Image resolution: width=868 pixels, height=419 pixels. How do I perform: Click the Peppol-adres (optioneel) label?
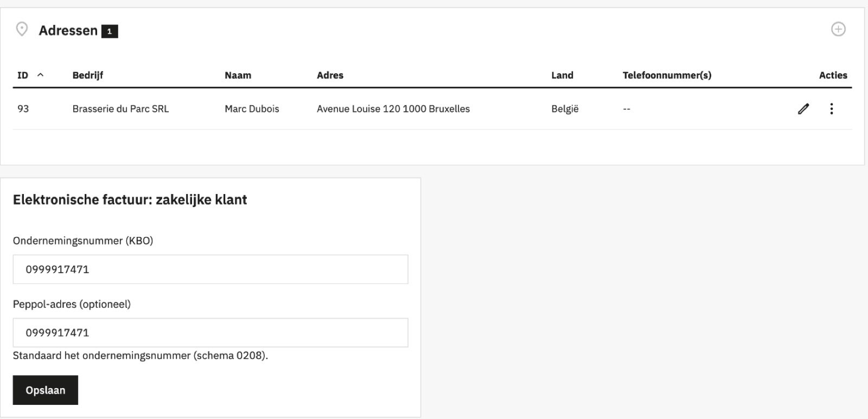click(72, 304)
